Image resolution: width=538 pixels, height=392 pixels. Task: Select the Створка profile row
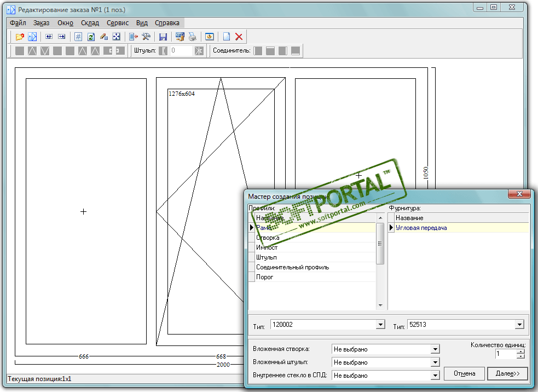(315, 238)
